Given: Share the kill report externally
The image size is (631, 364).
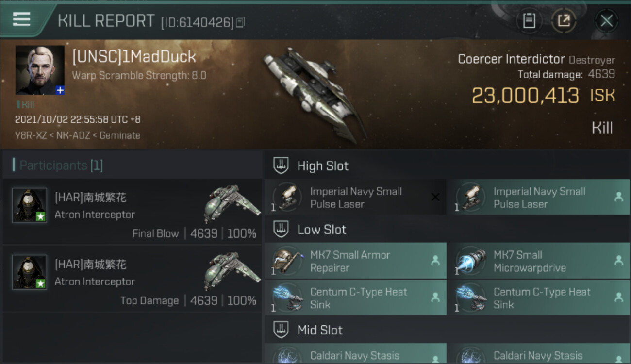Looking at the screenshot, I should pyautogui.click(x=564, y=20).
